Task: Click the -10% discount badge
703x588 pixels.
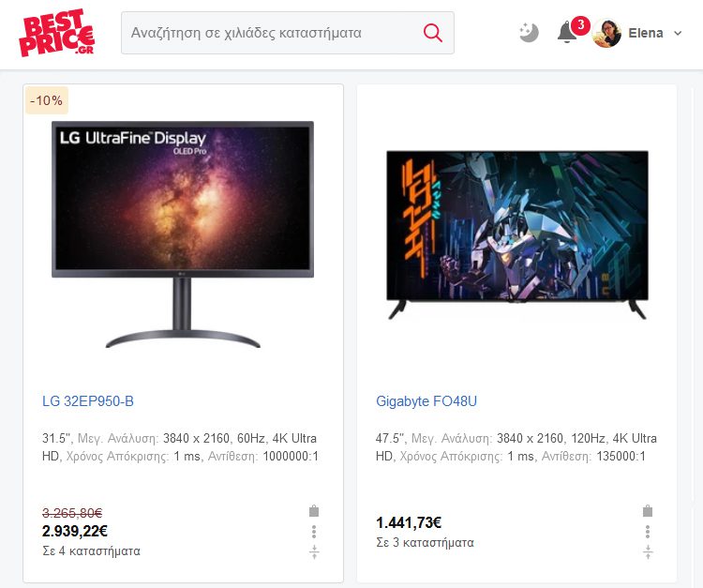Action: click(x=47, y=100)
